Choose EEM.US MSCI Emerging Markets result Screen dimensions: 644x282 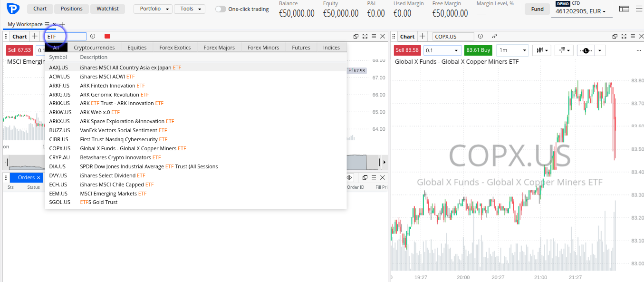click(x=196, y=194)
